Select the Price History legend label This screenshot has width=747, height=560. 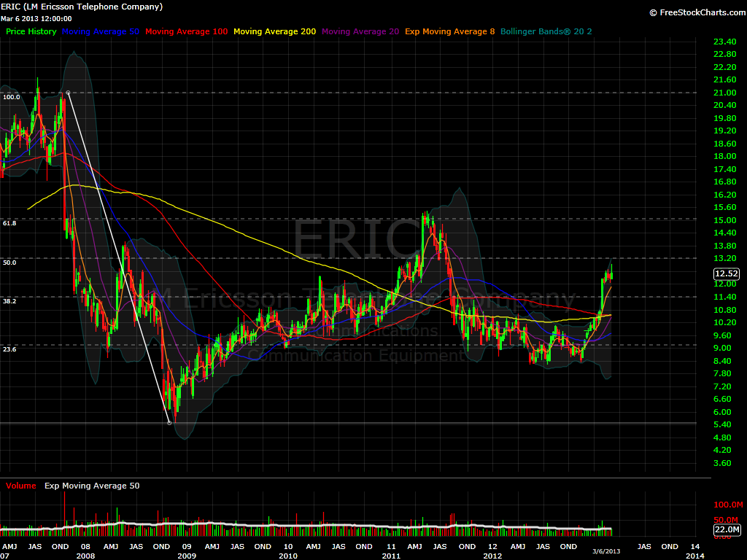[31, 32]
